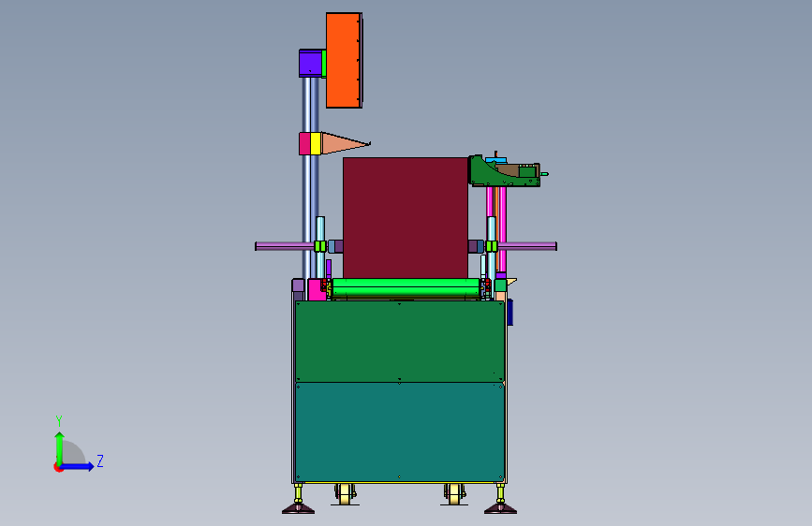Pick the right caster wheel
Screen dimensions: 812x526
coord(454,494)
